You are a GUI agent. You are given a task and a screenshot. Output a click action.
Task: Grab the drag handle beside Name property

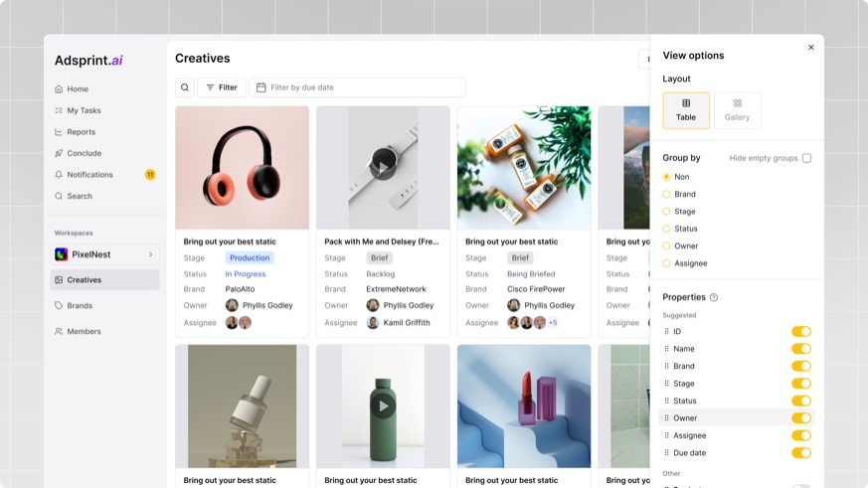coord(666,349)
